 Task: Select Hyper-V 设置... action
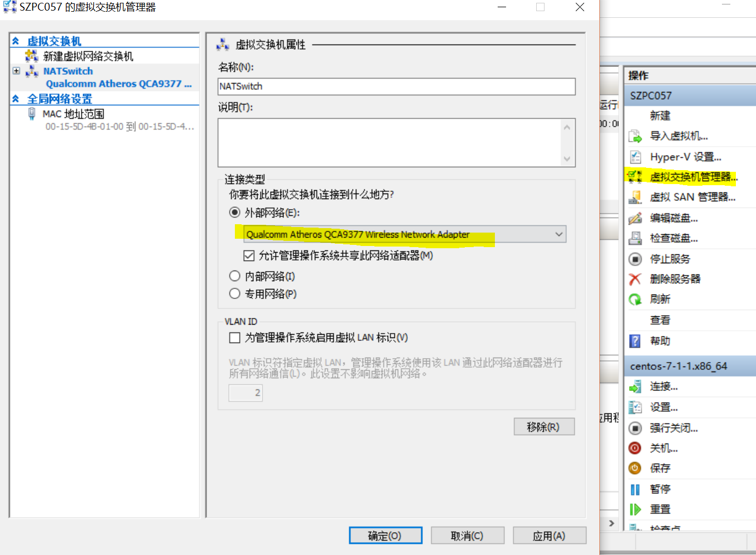pyautogui.click(x=686, y=157)
